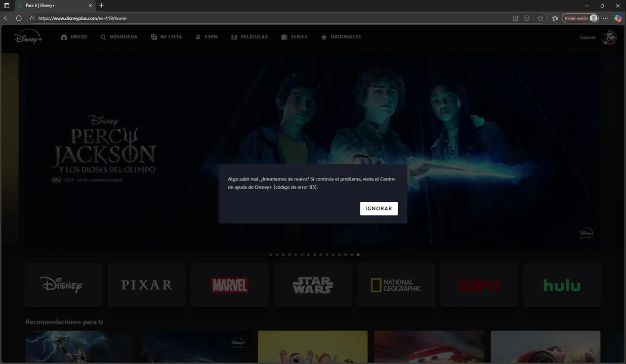Click the "Recomendaciones para ti" heading

[64, 322]
